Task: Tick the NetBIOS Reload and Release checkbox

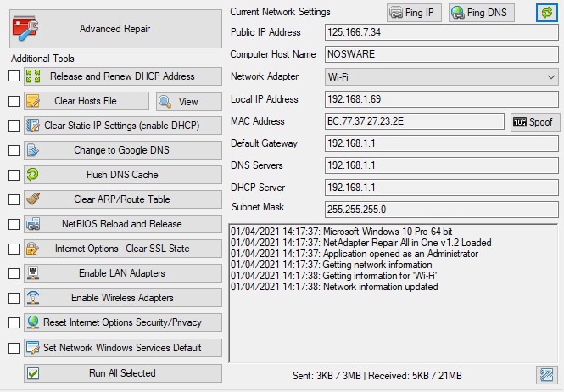Action: coord(14,224)
